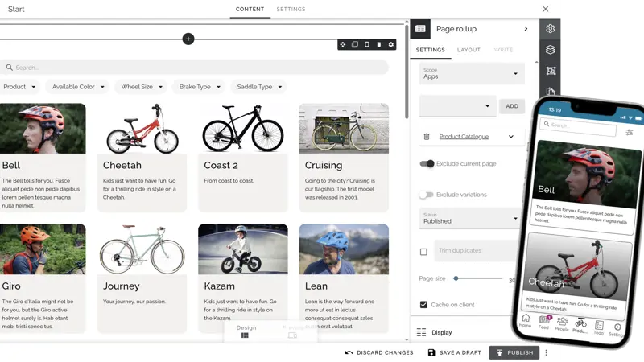Close the Start editor window
This screenshot has width=644, height=362.
(545, 9)
